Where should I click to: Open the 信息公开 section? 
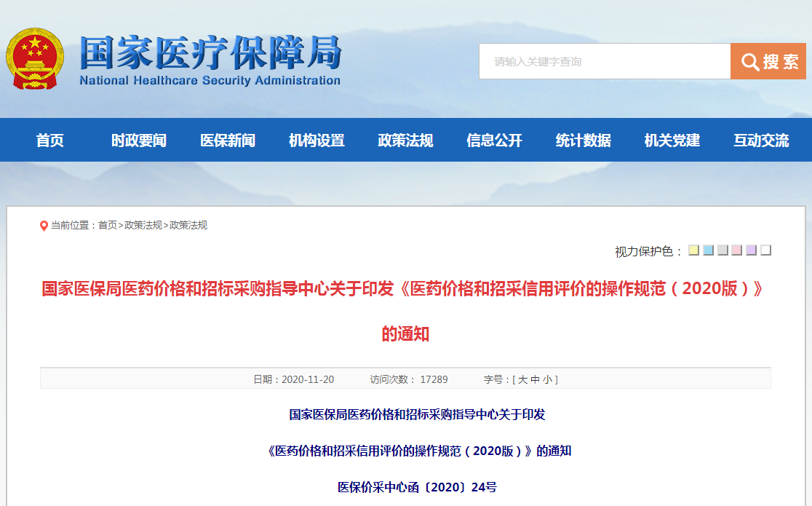pyautogui.click(x=494, y=141)
